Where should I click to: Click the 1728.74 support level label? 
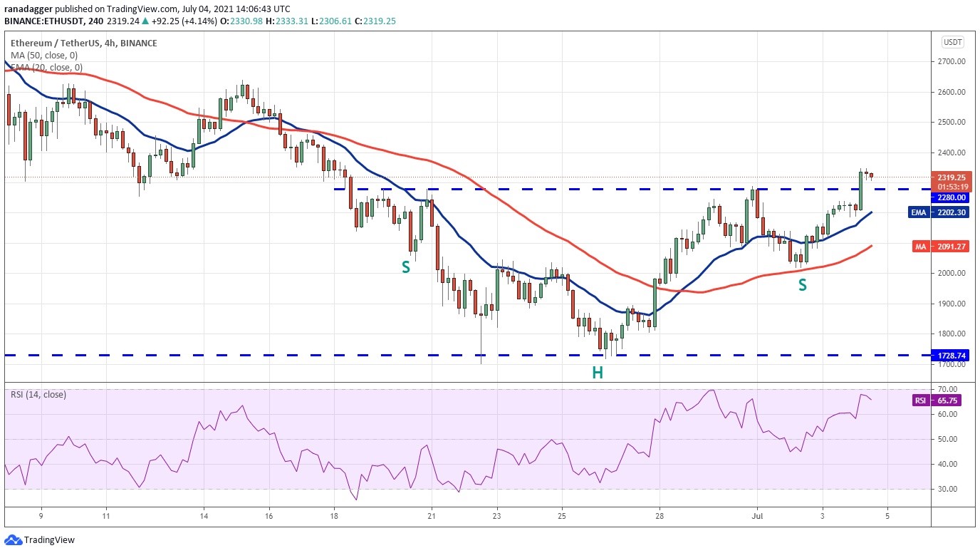951,354
